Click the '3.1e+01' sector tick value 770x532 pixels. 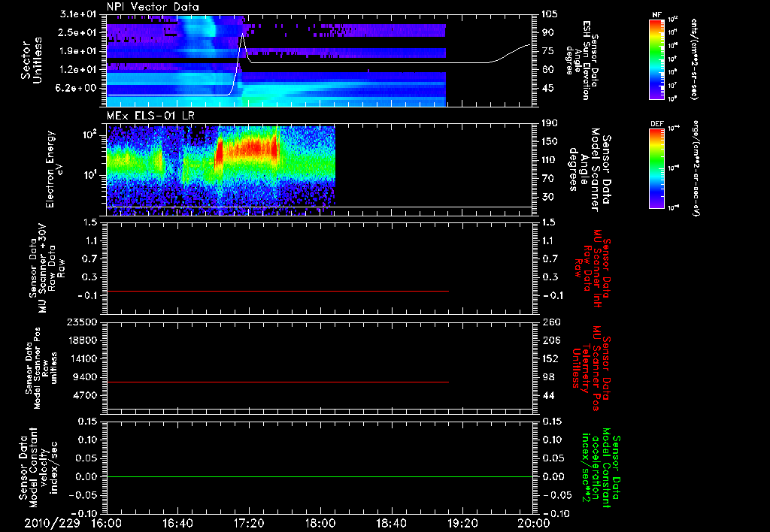(78, 14)
